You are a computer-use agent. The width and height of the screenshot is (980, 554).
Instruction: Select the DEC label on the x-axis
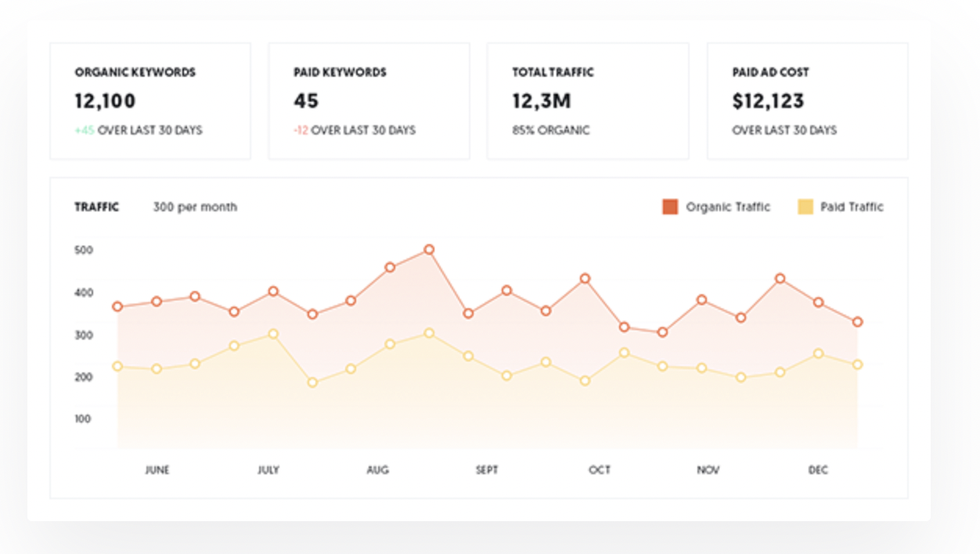818,470
